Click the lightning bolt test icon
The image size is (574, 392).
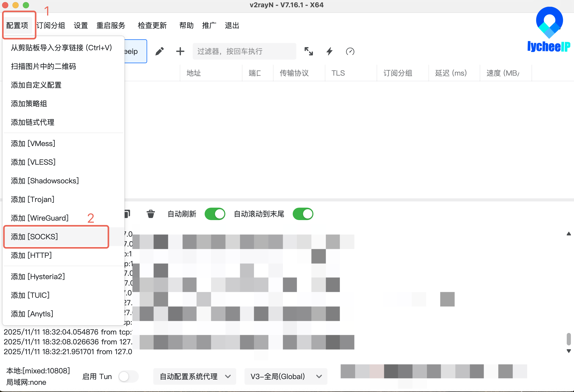coord(329,51)
